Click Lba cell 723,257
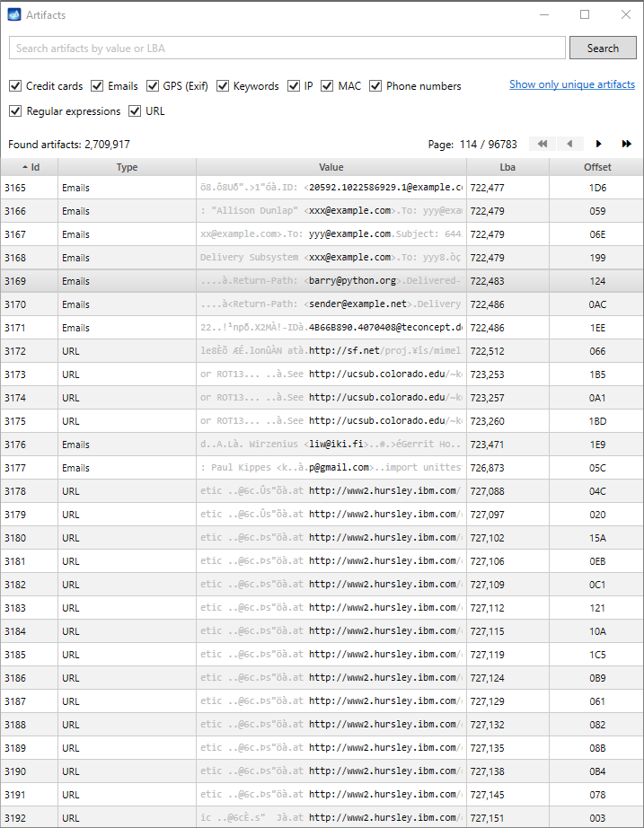The height and width of the screenshot is (828, 644). point(507,398)
